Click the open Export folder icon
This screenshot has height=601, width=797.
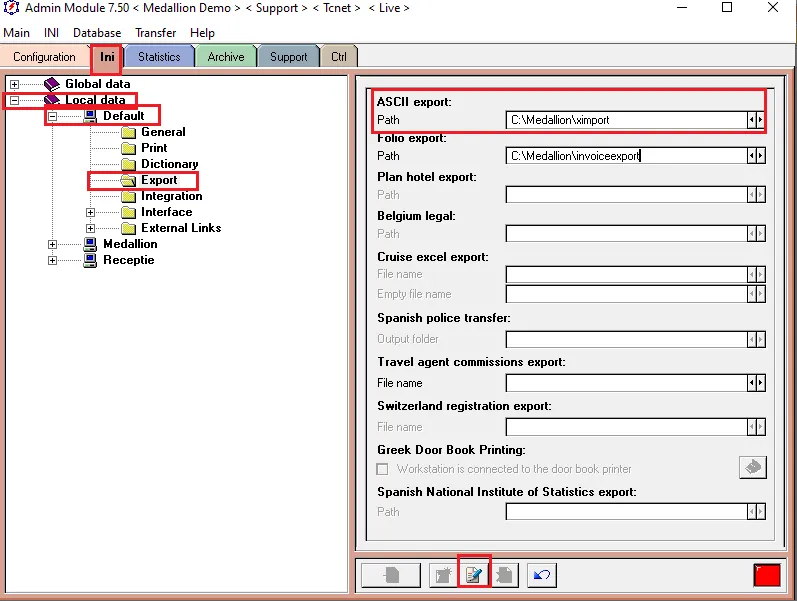(129, 181)
